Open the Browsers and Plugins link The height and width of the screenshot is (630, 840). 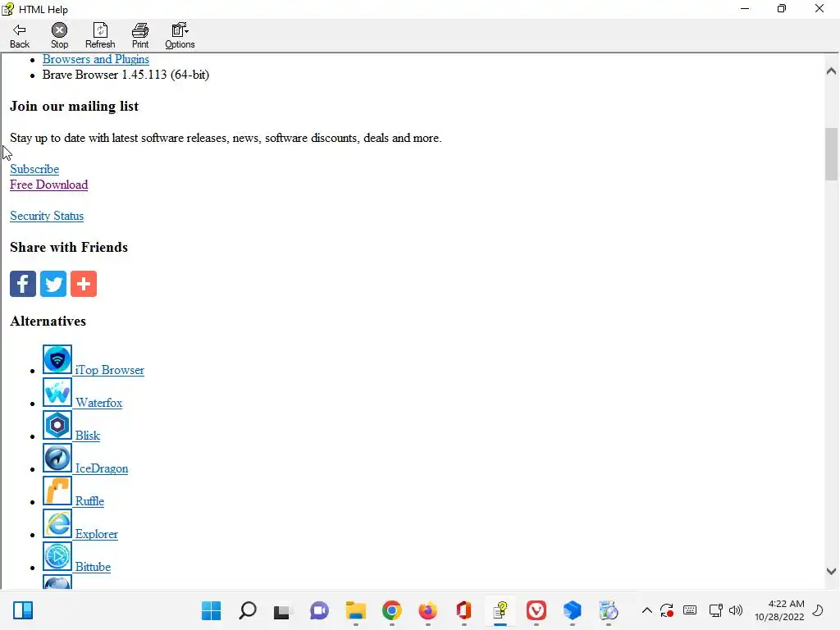coord(96,59)
